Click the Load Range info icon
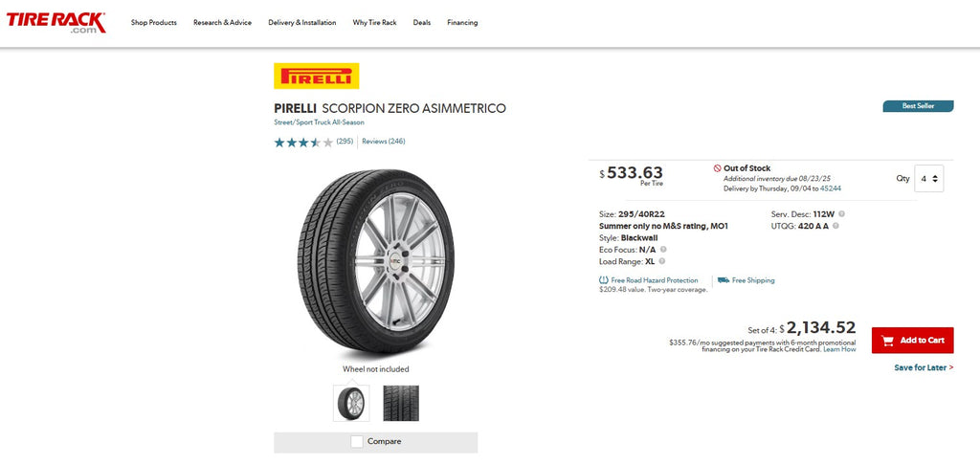Image resolution: width=980 pixels, height=465 pixels. [x=662, y=260]
